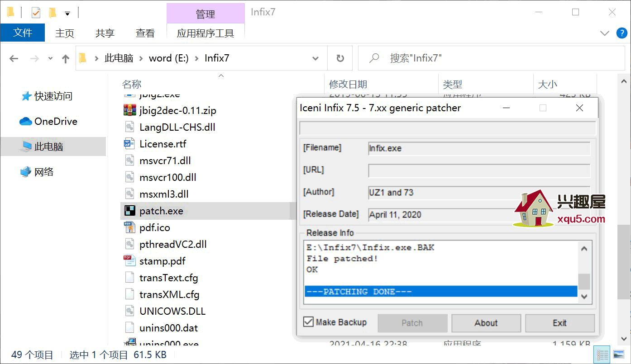
Task: Click 此电脑 in the address breadcrumb
Action: click(x=119, y=58)
